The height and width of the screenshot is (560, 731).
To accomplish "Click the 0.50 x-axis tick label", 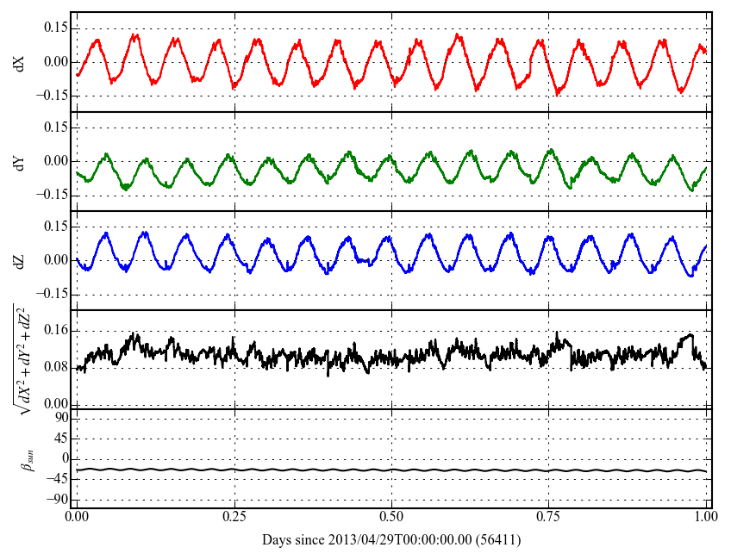I will (391, 520).
